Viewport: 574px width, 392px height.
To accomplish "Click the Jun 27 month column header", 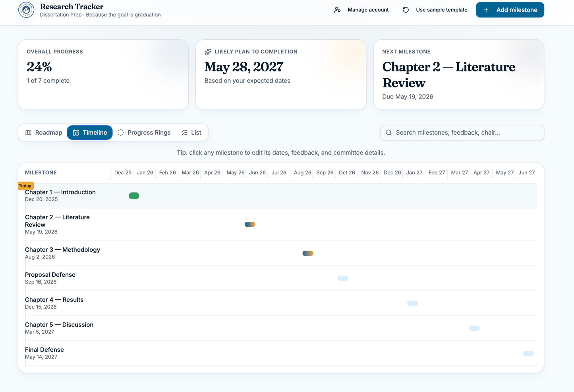I will coord(527,173).
